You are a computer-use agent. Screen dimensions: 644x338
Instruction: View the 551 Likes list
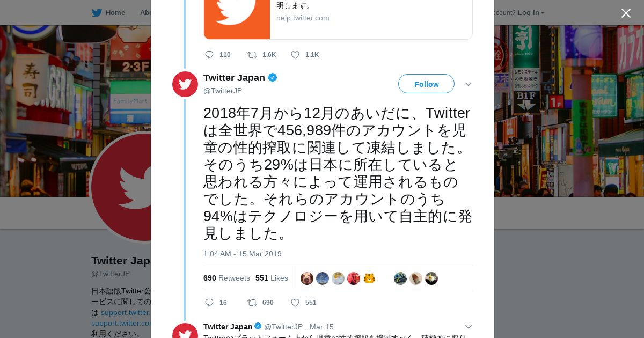(x=272, y=278)
